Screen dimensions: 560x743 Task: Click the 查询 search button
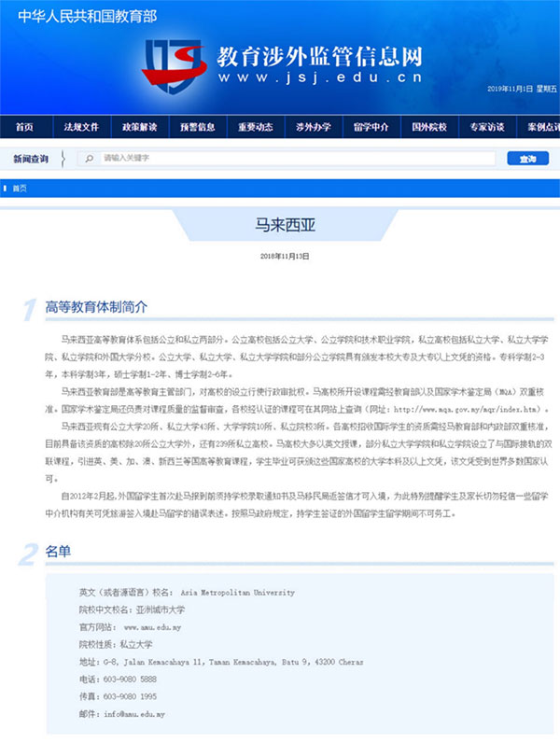[527, 159]
